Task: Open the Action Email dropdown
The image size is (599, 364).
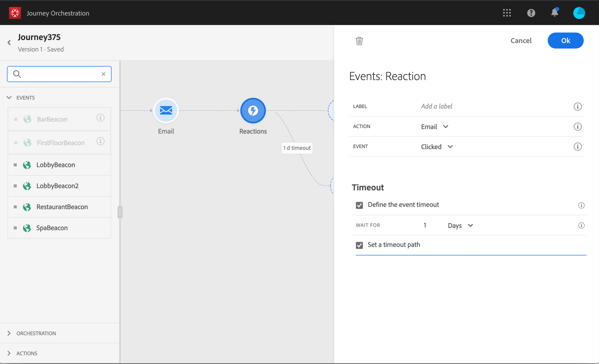Action: (435, 127)
